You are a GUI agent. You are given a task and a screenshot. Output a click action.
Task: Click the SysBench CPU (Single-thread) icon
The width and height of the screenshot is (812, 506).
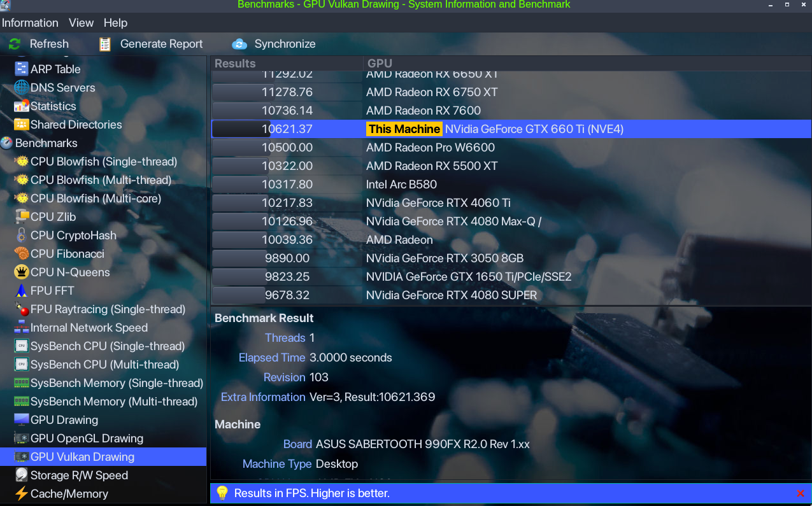22,346
